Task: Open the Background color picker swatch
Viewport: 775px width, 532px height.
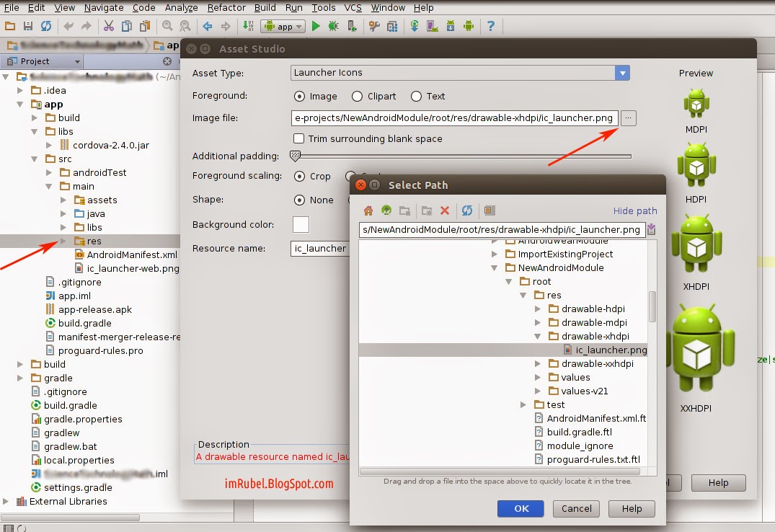Action: 300,224
